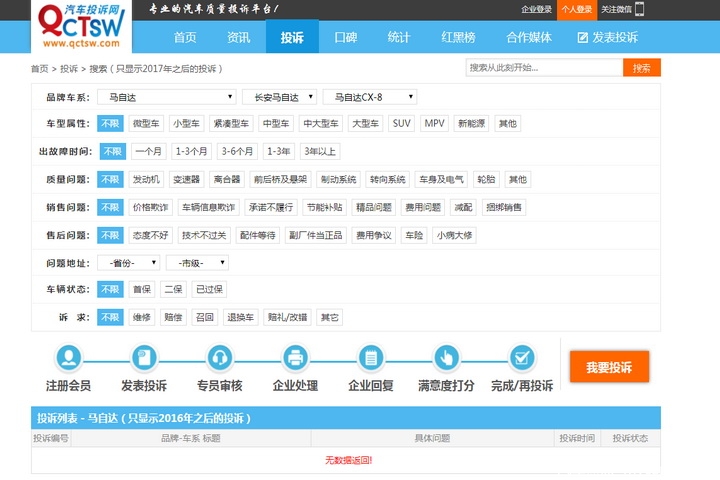Select 变速器 quality issue filter
The image size is (720, 480).
tap(186, 180)
